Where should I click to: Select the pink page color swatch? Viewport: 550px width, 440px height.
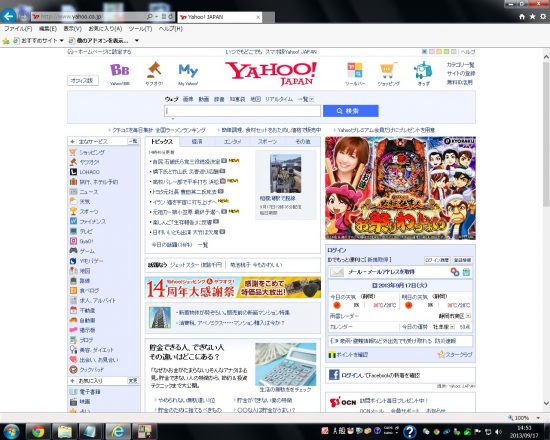click(431, 52)
